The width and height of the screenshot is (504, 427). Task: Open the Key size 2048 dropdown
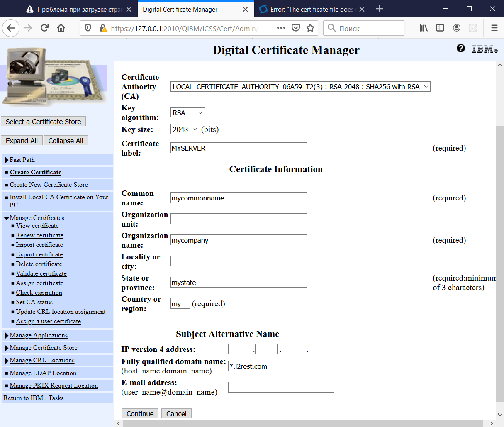click(185, 129)
